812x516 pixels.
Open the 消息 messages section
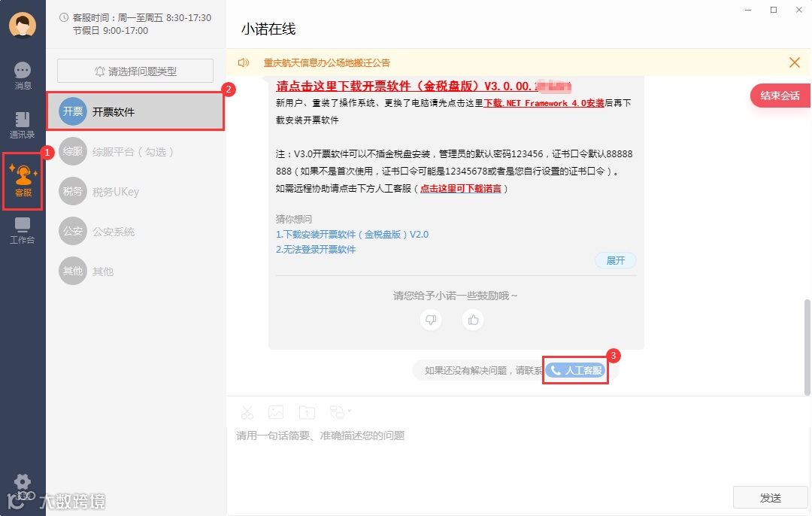(23, 76)
